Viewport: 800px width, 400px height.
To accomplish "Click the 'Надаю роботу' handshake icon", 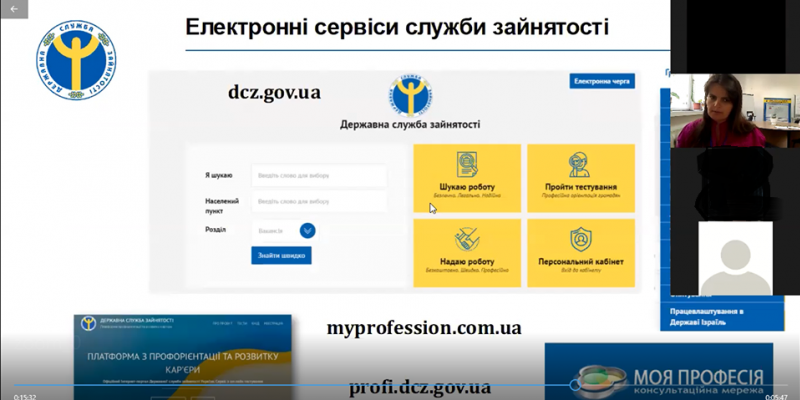I will pos(467,240).
